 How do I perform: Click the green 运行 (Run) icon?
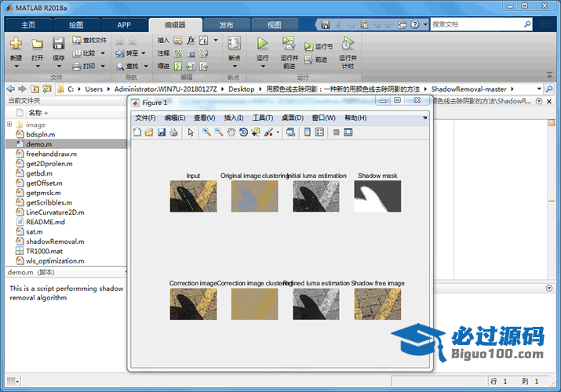click(262, 43)
